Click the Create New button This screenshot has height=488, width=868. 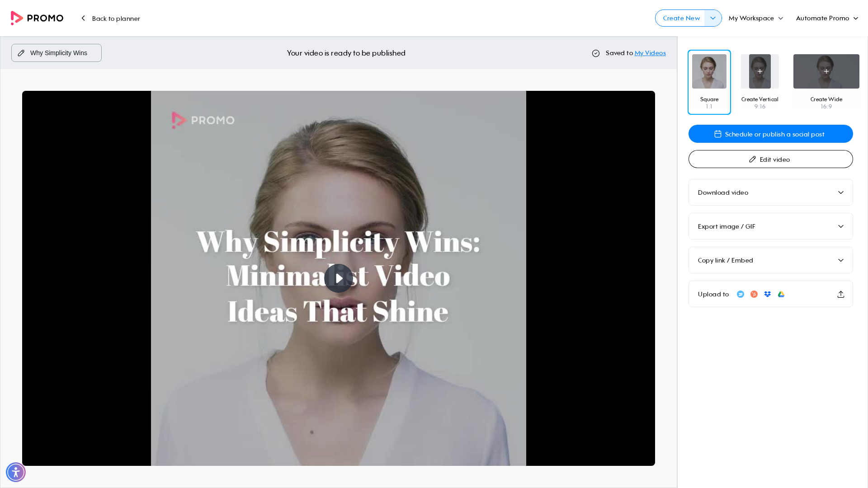coord(680,18)
